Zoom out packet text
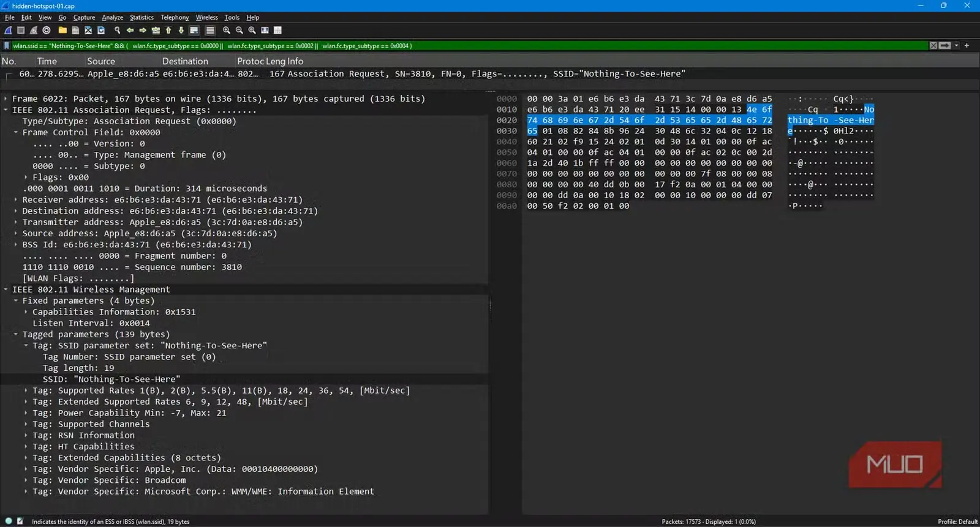This screenshot has height=527, width=980. [239, 30]
